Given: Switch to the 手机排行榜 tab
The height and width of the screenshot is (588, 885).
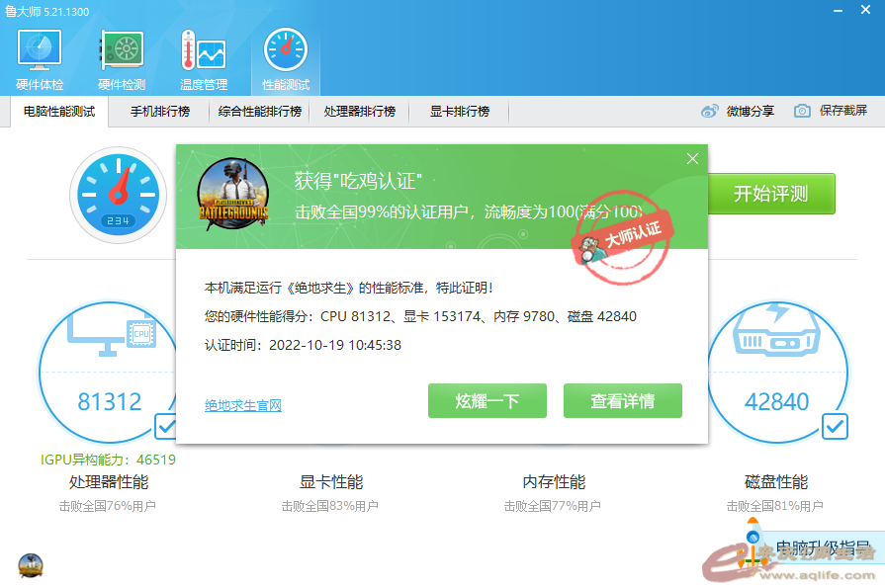Looking at the screenshot, I should (x=160, y=112).
